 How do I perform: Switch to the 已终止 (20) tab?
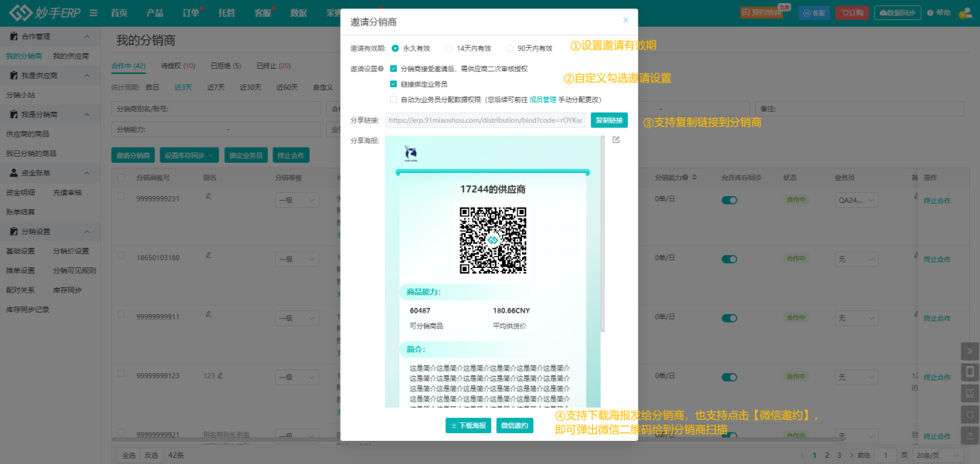click(x=273, y=66)
